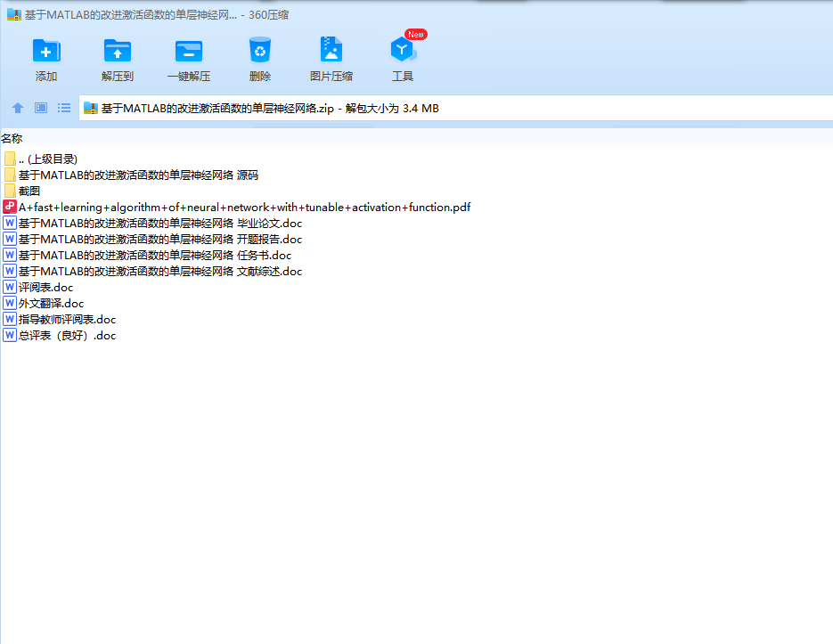Click the zip archive icon in address bar
833x644 pixels.
point(91,109)
